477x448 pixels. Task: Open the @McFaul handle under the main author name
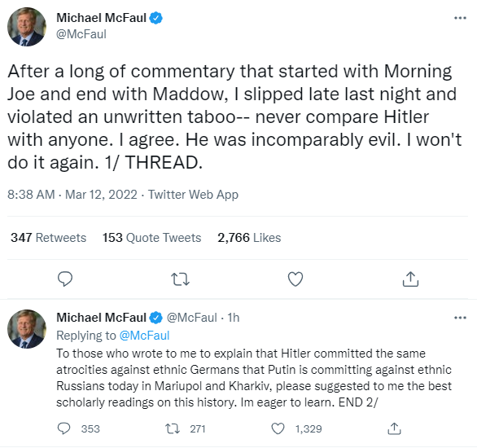point(81,34)
